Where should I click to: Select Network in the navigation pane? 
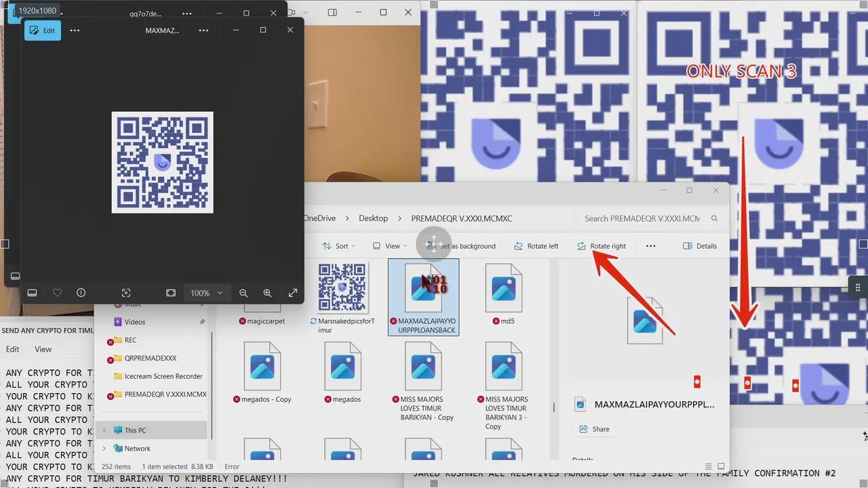point(137,449)
